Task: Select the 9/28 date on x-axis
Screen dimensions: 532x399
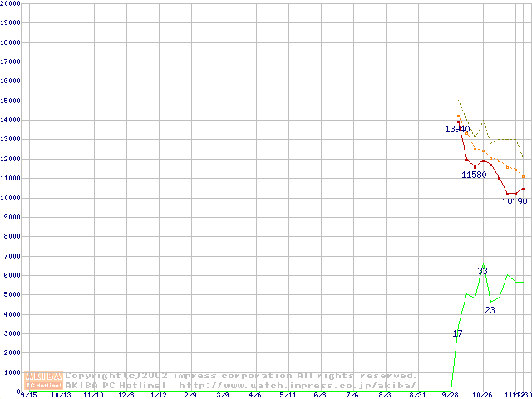Action: click(x=450, y=396)
